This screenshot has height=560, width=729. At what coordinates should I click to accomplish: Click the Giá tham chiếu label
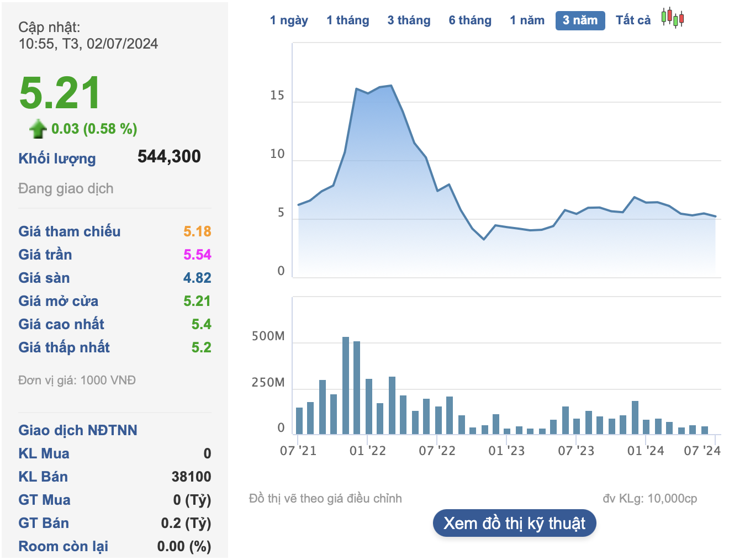tap(70, 231)
